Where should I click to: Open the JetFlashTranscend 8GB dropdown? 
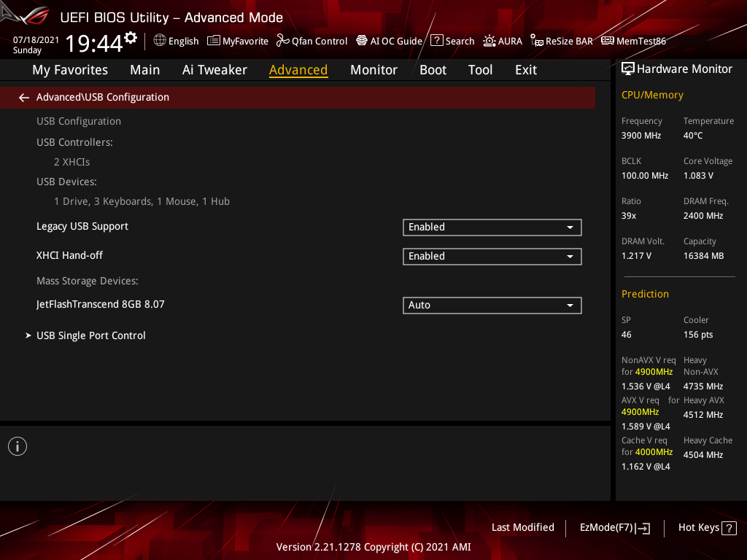point(492,305)
